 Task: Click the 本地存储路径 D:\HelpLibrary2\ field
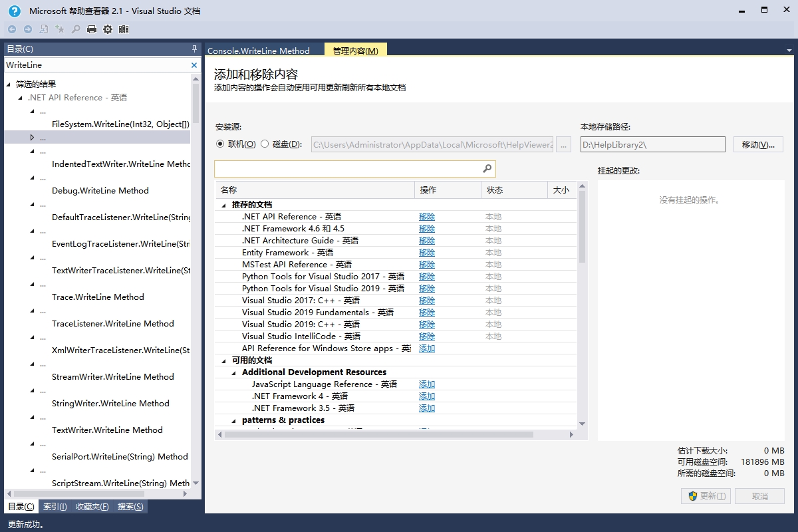tap(653, 144)
